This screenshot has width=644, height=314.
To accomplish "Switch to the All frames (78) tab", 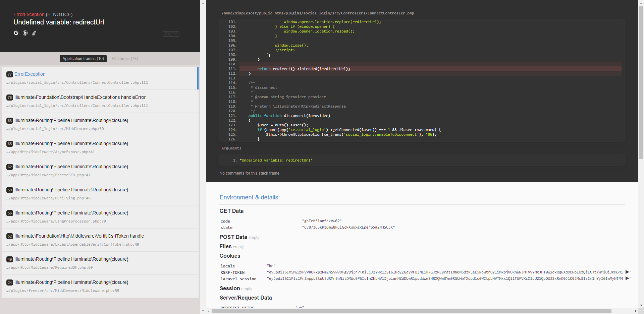I will click(x=124, y=59).
